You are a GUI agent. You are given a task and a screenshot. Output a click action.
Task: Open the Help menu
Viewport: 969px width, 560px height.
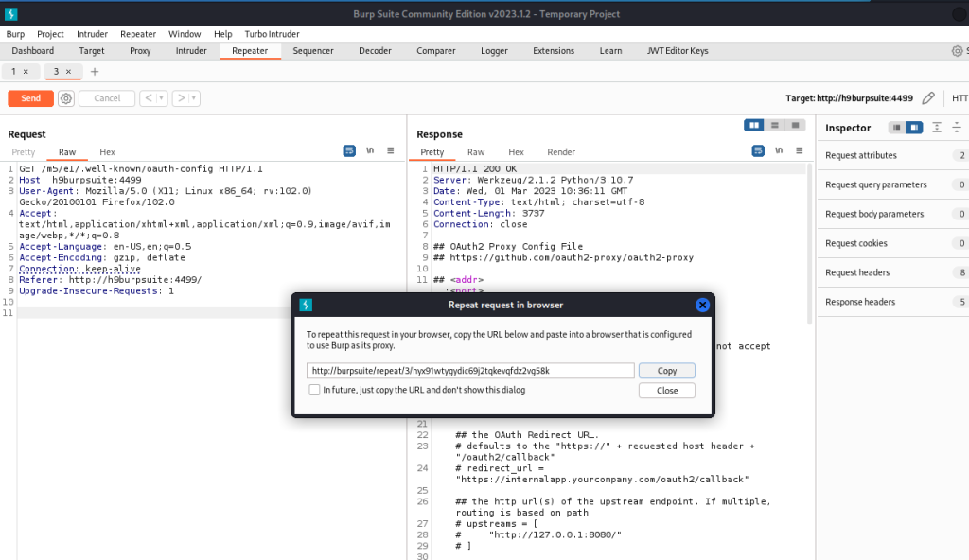[223, 34]
